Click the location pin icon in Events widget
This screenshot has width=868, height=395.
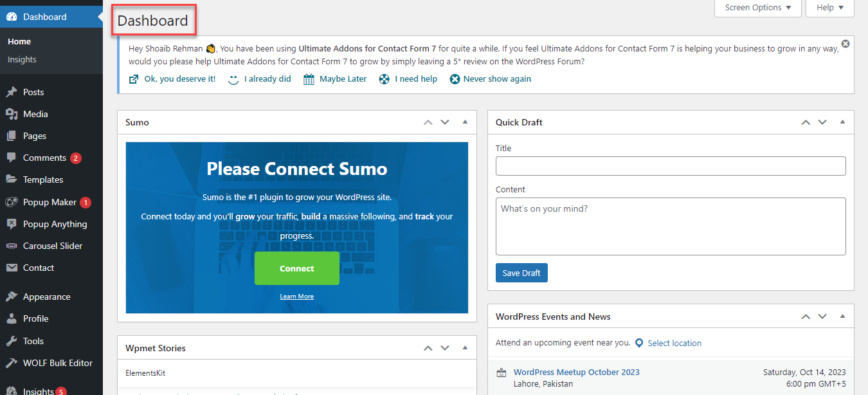pyautogui.click(x=639, y=343)
